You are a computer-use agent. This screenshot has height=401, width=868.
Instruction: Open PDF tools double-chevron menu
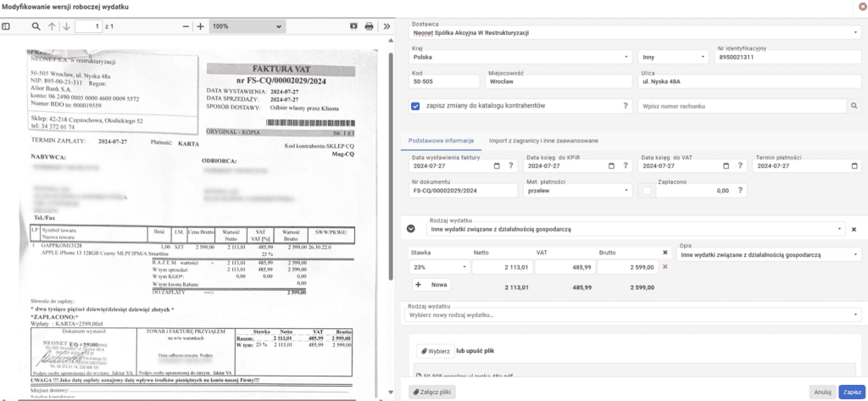pos(387,26)
